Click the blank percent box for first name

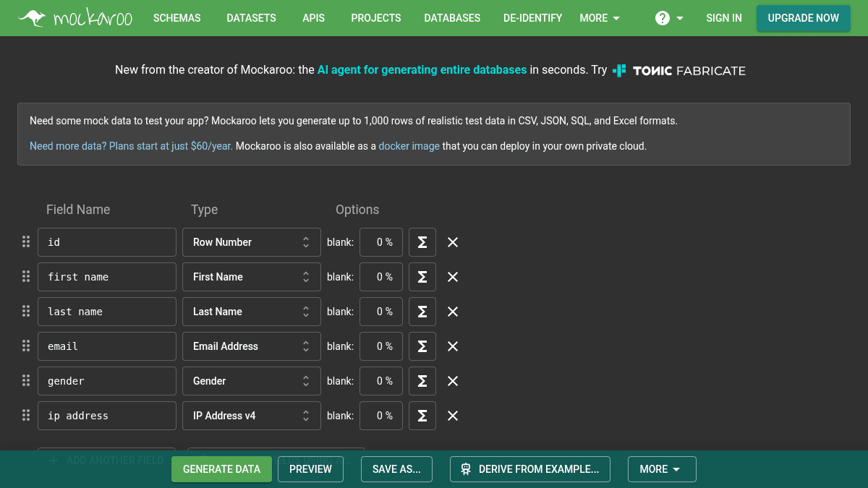[x=381, y=277]
